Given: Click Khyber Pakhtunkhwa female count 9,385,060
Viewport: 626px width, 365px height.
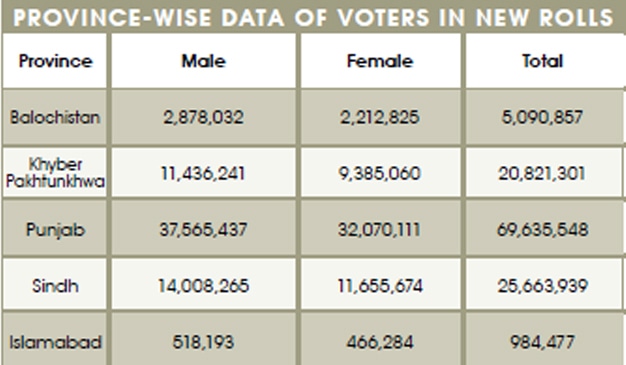Looking at the screenshot, I should tap(380, 173).
